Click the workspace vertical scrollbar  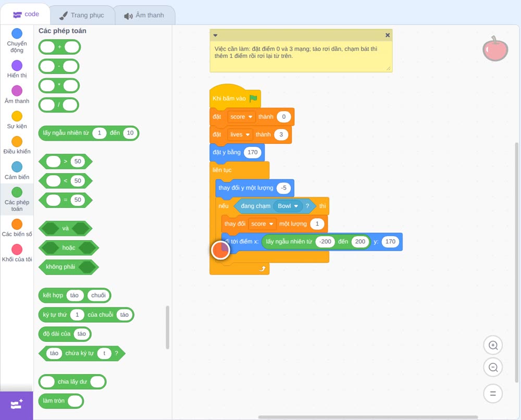click(516, 263)
